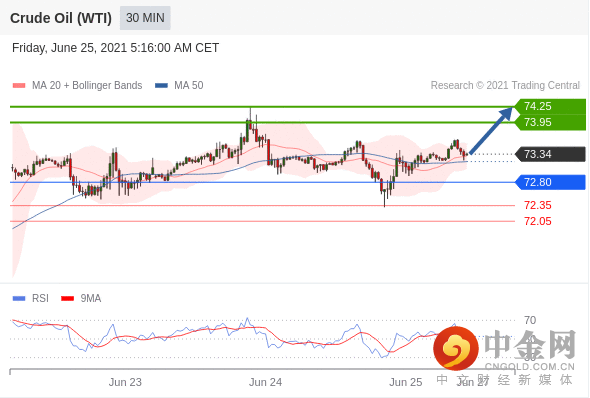This screenshot has width=590, height=398.
Task: Click the MA 20 + Bollinger Bands legend swatch
Action: pyautogui.click(x=19, y=85)
